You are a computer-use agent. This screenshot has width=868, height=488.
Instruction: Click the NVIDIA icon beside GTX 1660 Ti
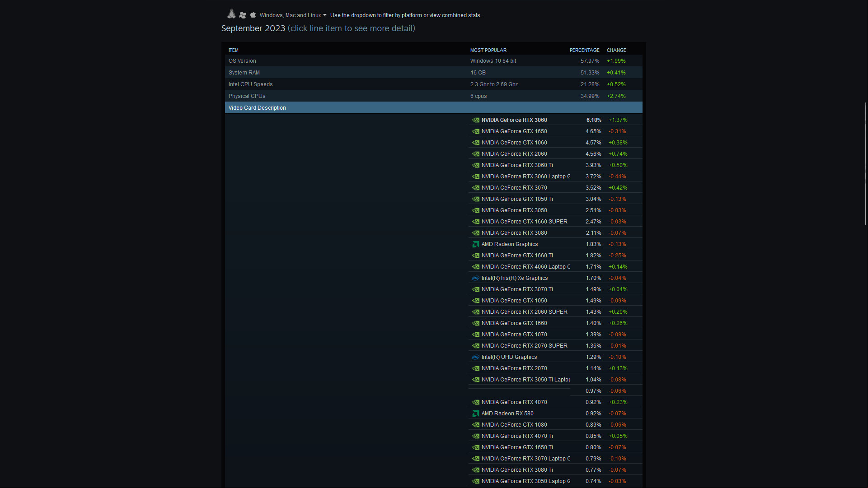coord(475,256)
